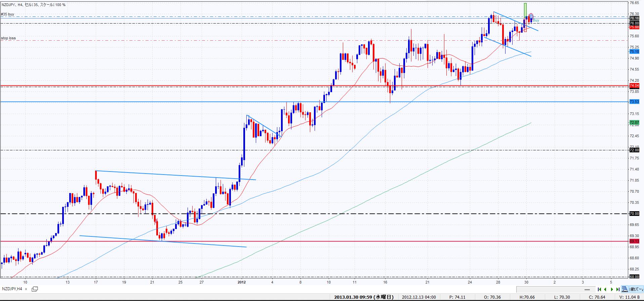Select the green take-profit rectangle
This screenshot has width=644, height=301.
coord(525,9)
